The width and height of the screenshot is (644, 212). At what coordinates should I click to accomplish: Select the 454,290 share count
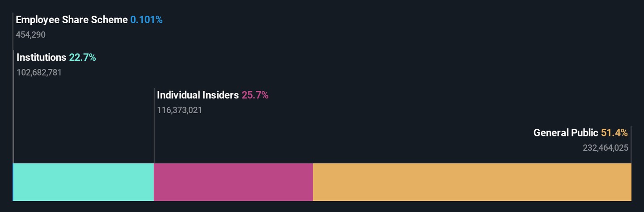coord(30,35)
